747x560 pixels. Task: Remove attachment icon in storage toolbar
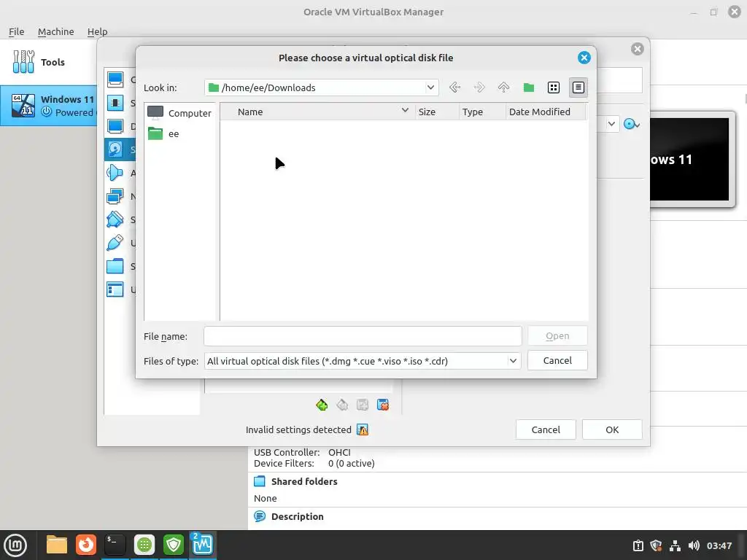click(383, 405)
